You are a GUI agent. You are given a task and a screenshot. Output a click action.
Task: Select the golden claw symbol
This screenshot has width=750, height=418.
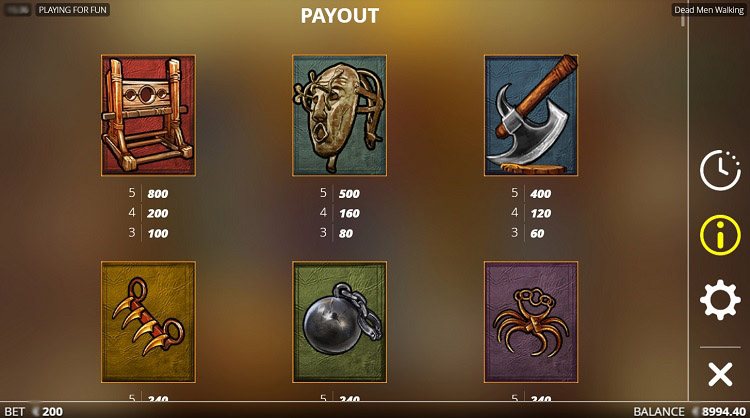pyautogui.click(x=148, y=322)
